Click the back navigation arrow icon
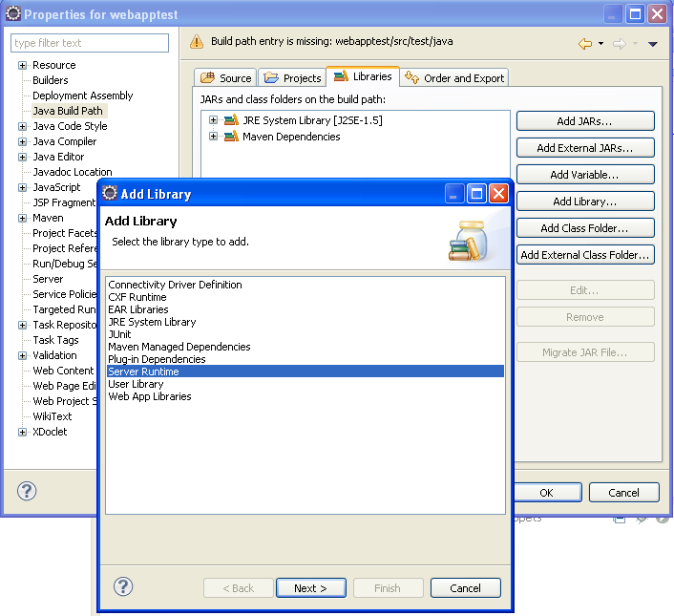 pyautogui.click(x=585, y=43)
